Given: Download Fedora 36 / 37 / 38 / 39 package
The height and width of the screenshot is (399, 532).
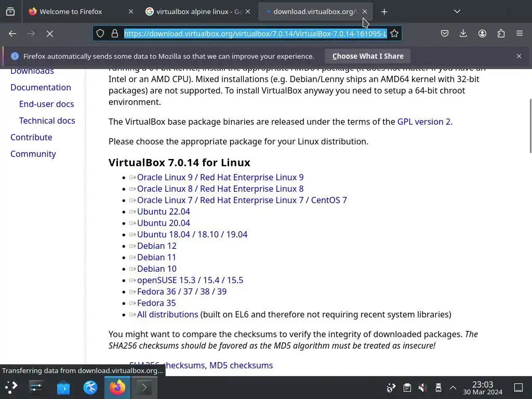Looking at the screenshot, I should click(x=182, y=292).
